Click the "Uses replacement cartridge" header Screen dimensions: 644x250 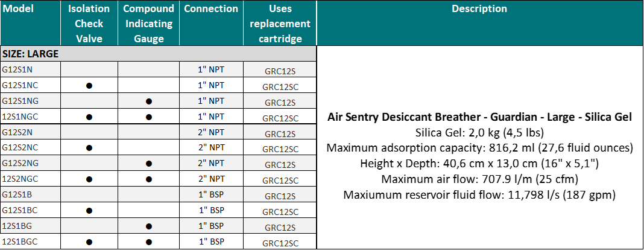280,24
